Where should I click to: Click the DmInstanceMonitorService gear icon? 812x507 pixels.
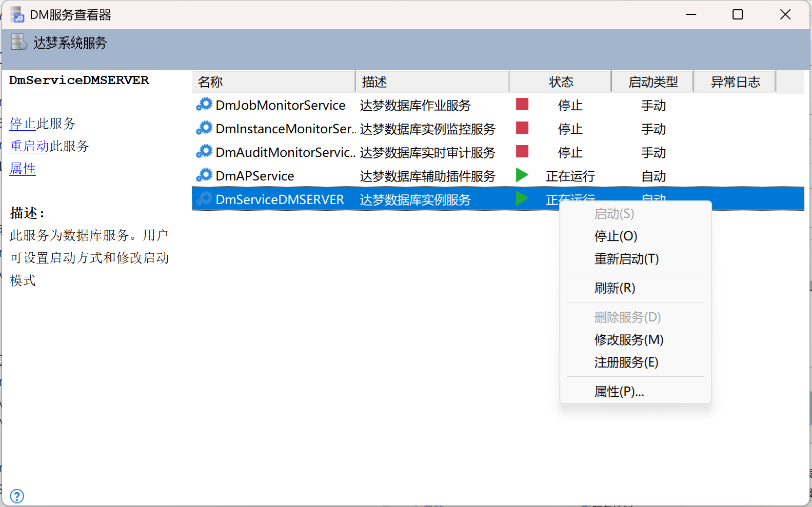click(204, 128)
